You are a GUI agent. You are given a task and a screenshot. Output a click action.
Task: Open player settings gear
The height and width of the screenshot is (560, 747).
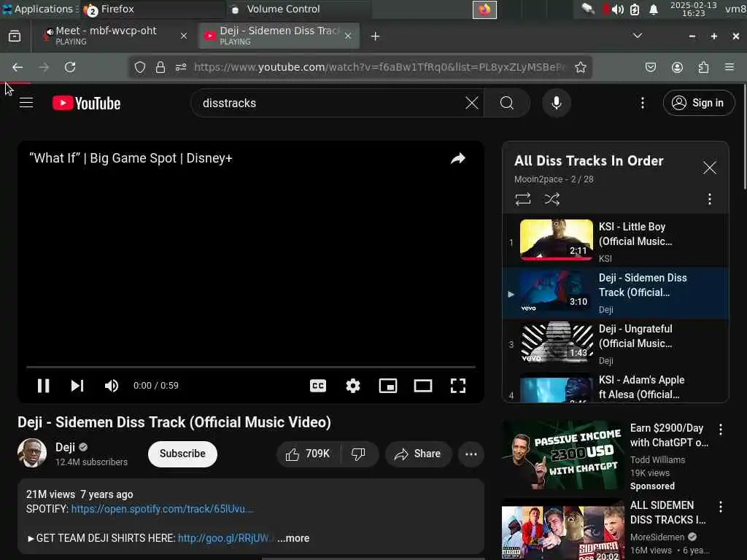352,385
